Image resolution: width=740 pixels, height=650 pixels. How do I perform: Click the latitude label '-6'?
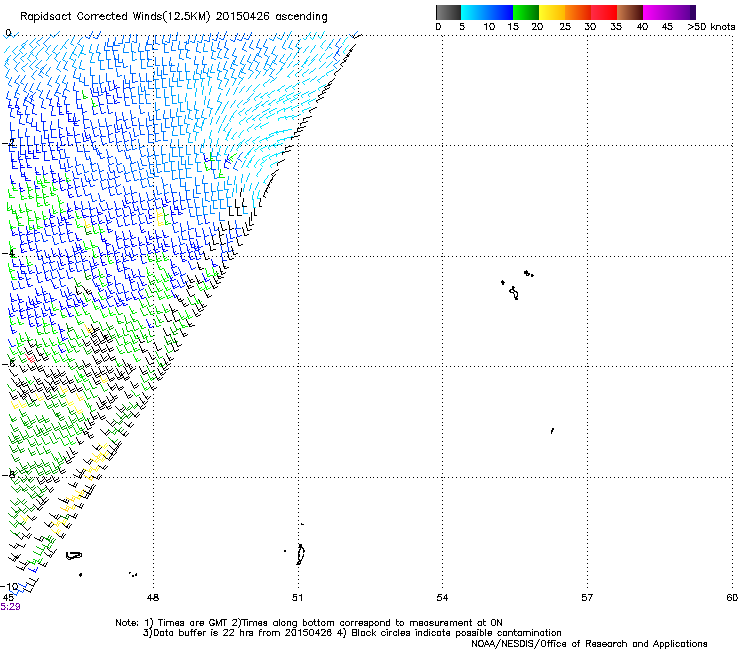(x=8, y=363)
